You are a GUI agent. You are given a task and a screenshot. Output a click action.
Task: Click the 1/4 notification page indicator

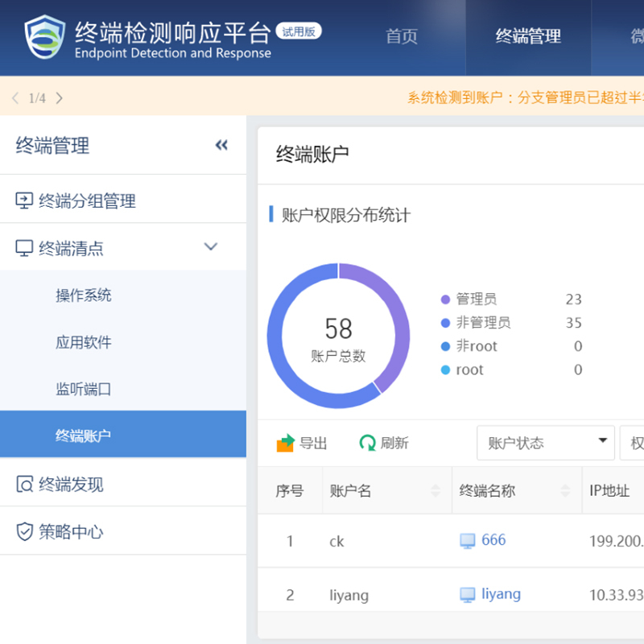pyautogui.click(x=37, y=98)
